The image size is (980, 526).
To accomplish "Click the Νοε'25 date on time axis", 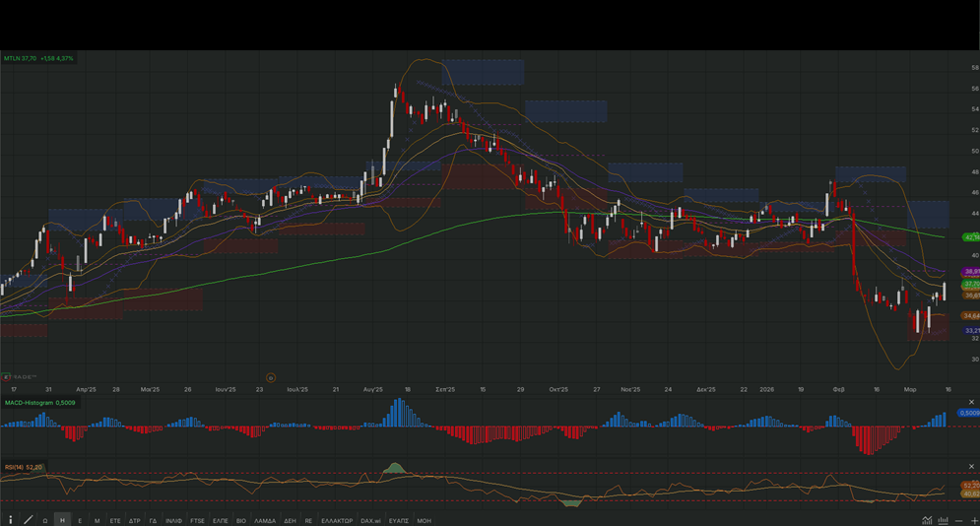I will coord(630,389).
